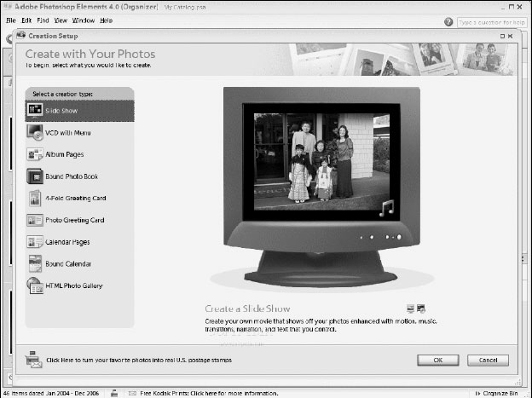
Task: Pick the Bound Photo Book icon
Action: tap(35, 177)
